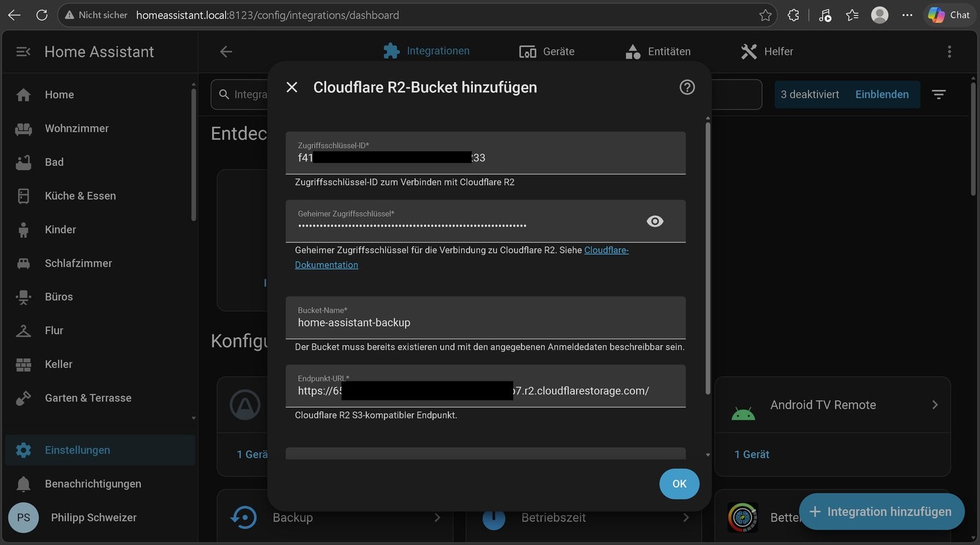Open Android TV Remote integration chevron
Viewport: 980px width, 545px height.
[935, 405]
